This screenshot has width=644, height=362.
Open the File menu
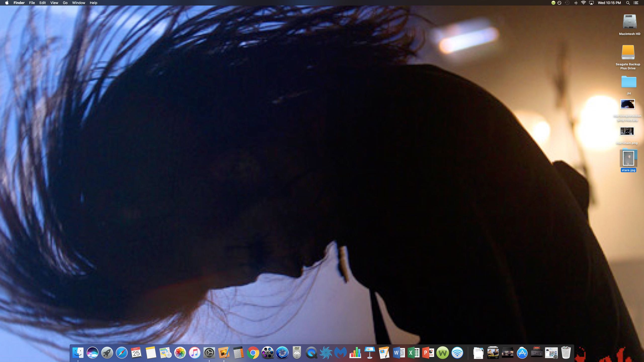pos(32,3)
